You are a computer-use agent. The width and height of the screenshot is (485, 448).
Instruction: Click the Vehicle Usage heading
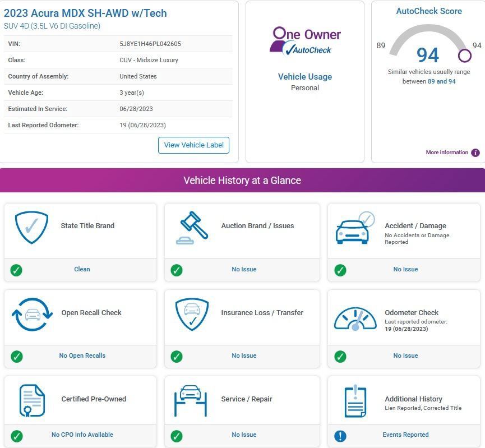305,77
